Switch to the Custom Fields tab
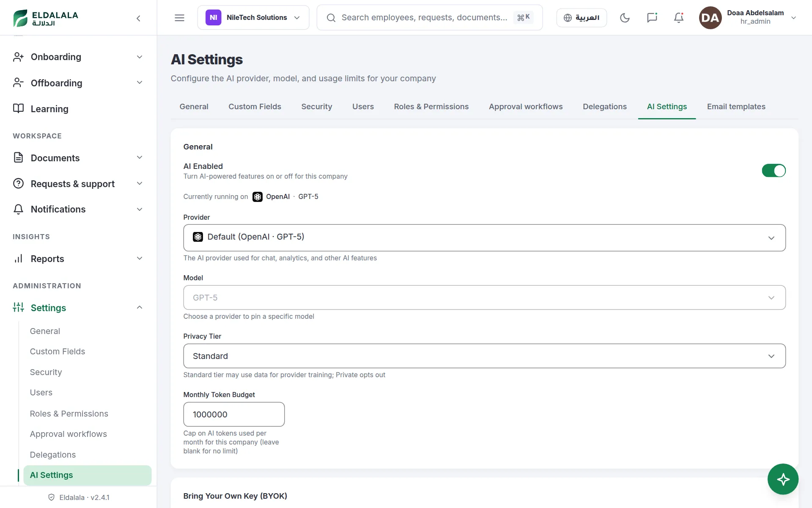 pos(255,107)
